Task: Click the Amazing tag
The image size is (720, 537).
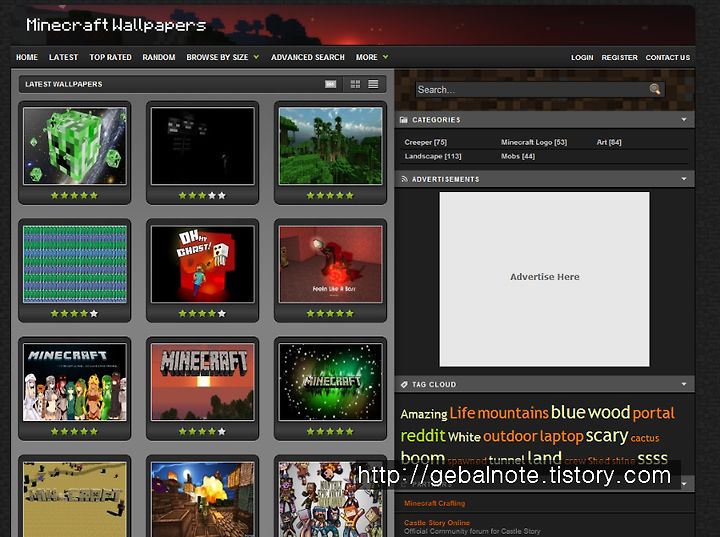Action: pos(423,414)
